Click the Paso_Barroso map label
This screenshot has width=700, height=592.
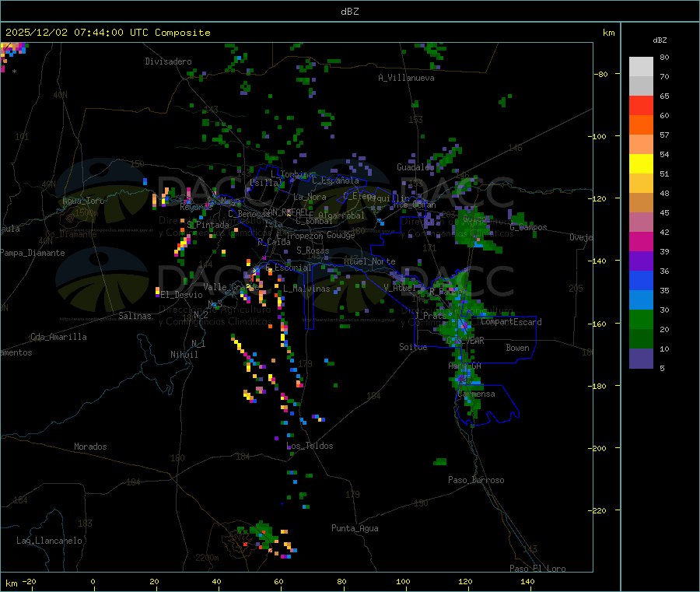476,480
